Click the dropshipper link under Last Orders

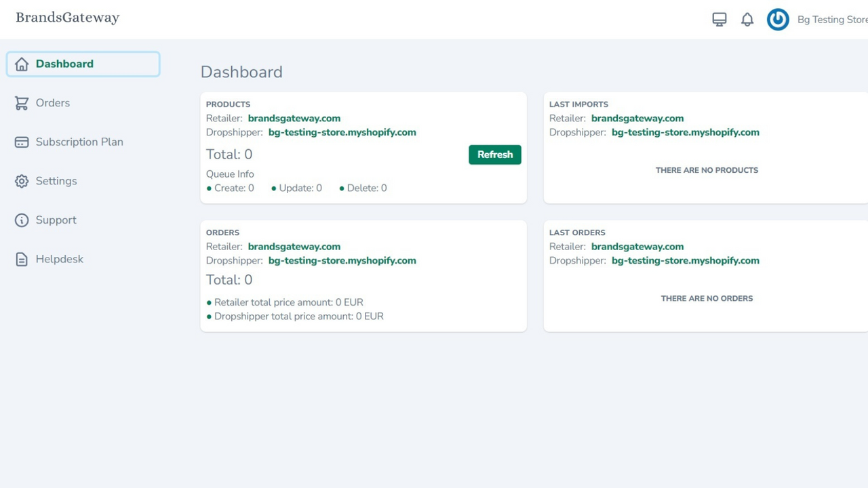coord(686,260)
